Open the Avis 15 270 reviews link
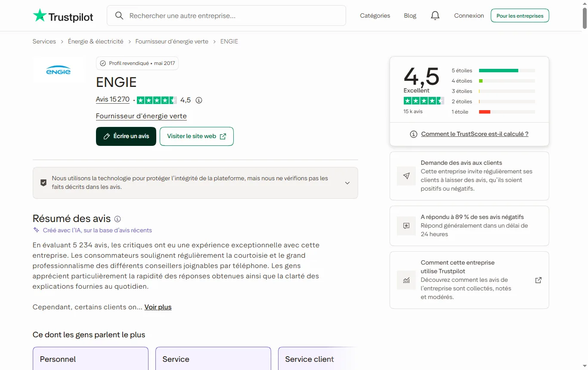Screen dimensions: 588x370 coord(113,99)
